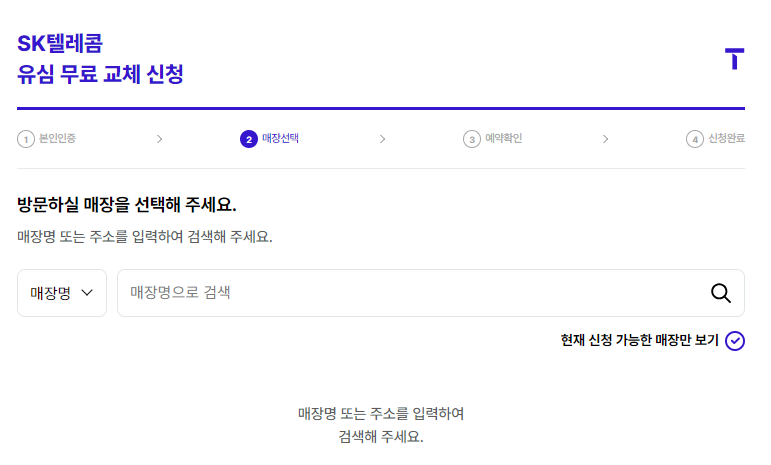The width and height of the screenshot is (771, 465).
Task: Click the chevron arrow after 본인인증
Action: click(x=159, y=139)
